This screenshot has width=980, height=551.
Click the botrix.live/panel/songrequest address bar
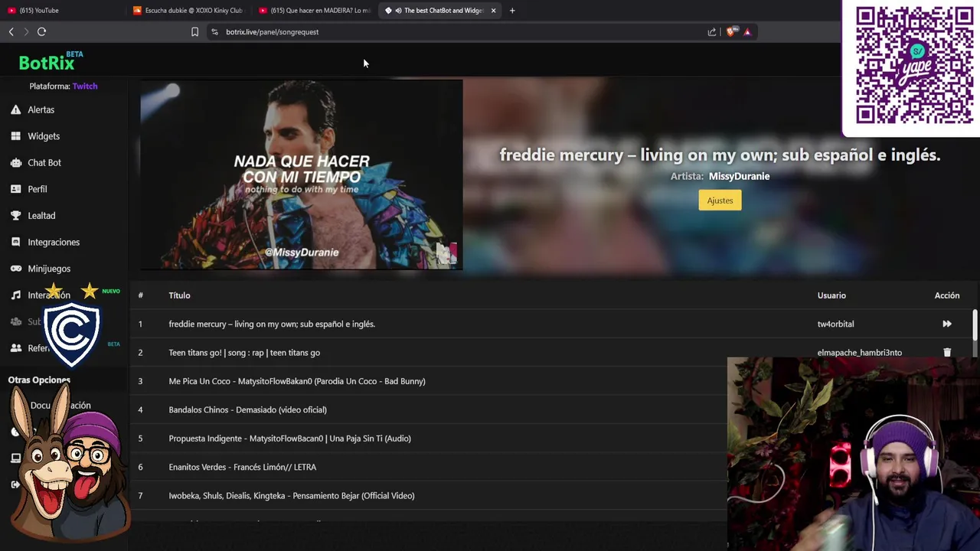(x=459, y=32)
